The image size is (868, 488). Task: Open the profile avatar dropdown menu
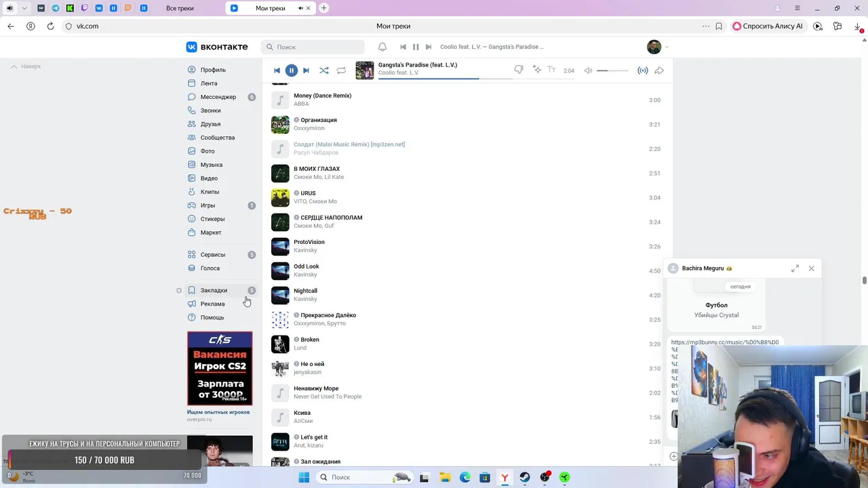point(658,47)
